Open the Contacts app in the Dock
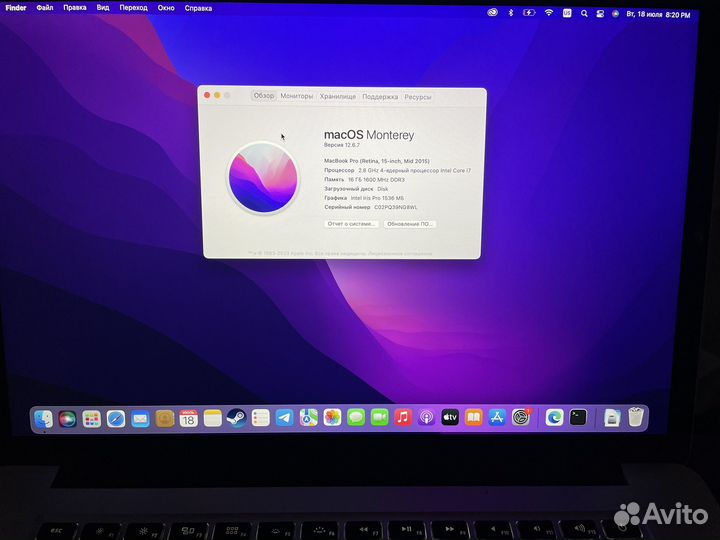720x540 pixels. pyautogui.click(x=164, y=419)
